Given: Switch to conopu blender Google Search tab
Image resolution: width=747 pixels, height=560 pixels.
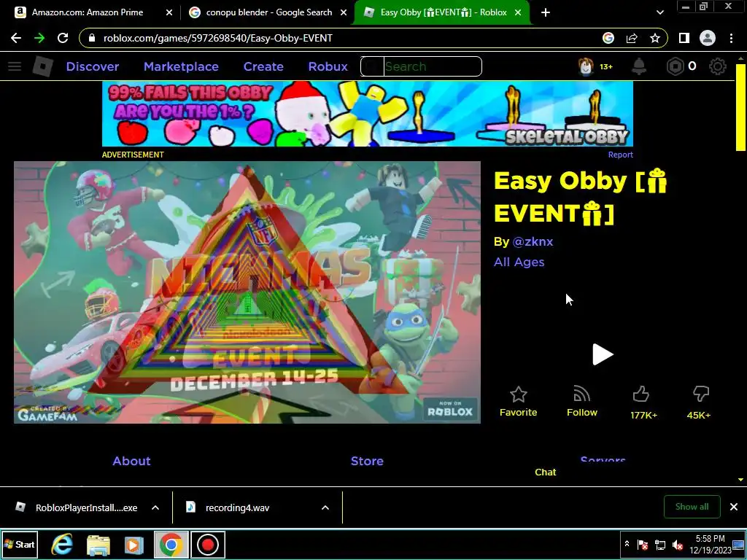Looking at the screenshot, I should [x=268, y=13].
